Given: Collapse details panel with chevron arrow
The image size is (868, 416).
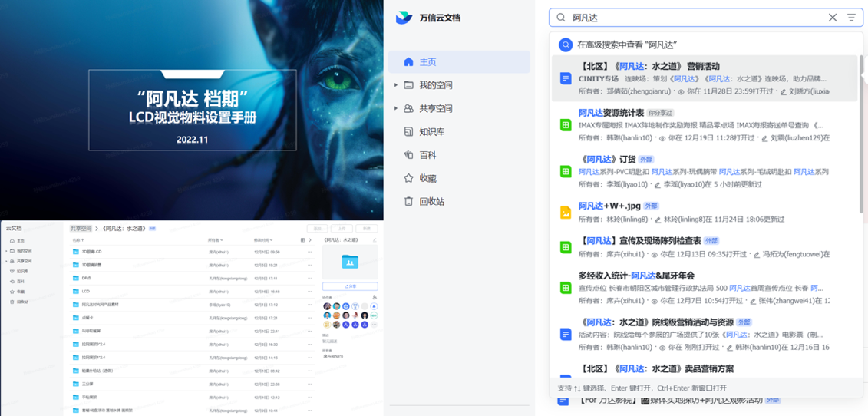Looking at the screenshot, I should pyautogui.click(x=311, y=240).
